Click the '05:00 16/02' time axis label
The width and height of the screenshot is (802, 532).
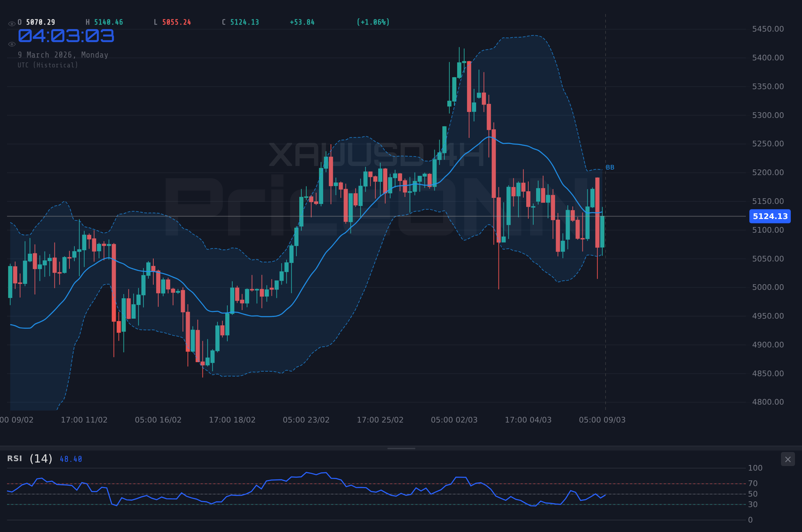point(158,420)
